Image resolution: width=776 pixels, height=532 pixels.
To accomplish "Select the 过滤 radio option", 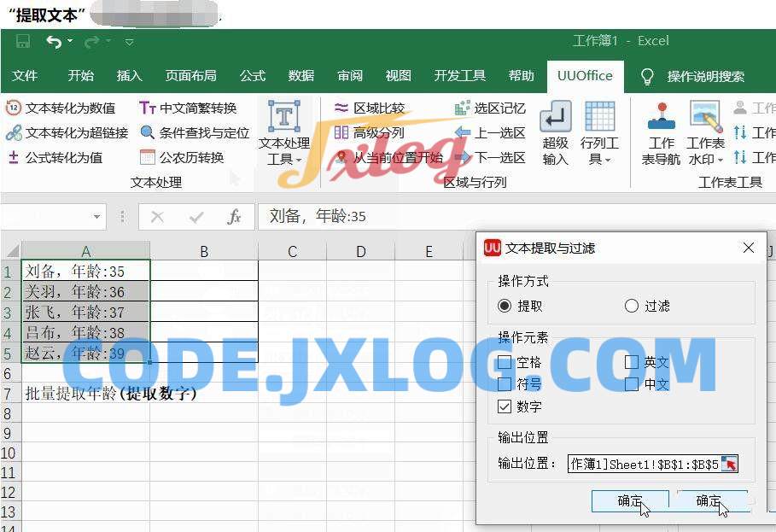I will point(632,306).
